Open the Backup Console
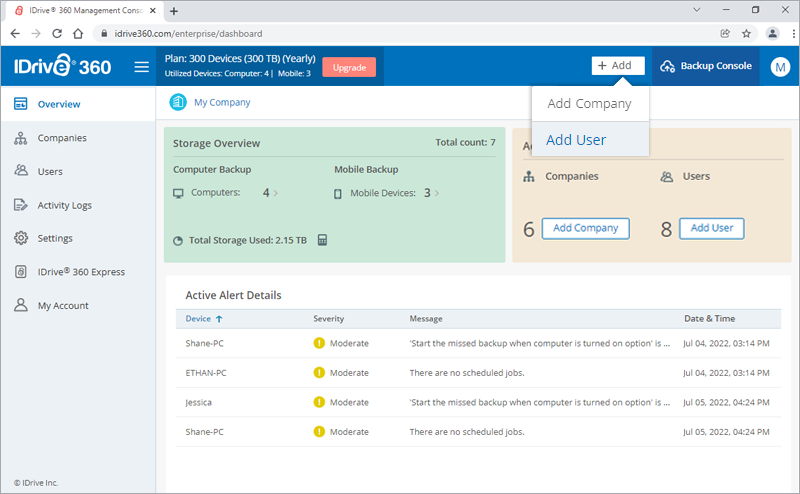Image resolution: width=800 pixels, height=494 pixels. coord(706,66)
